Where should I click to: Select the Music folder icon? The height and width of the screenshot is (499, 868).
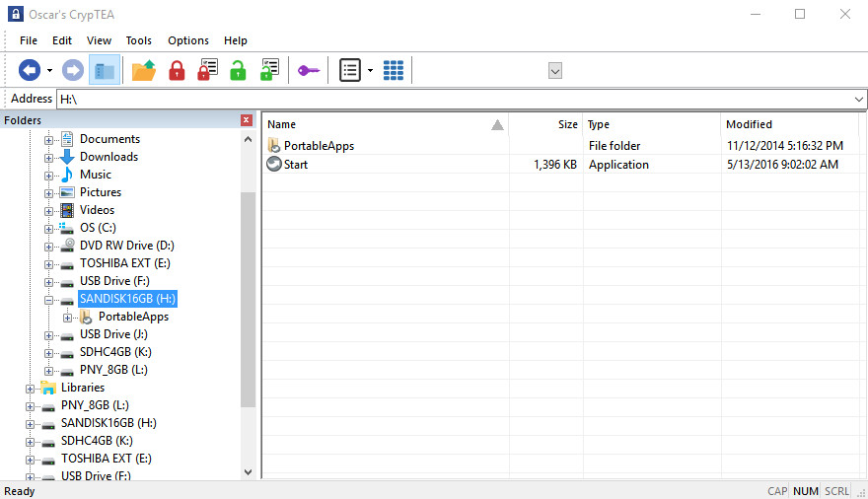tap(67, 175)
